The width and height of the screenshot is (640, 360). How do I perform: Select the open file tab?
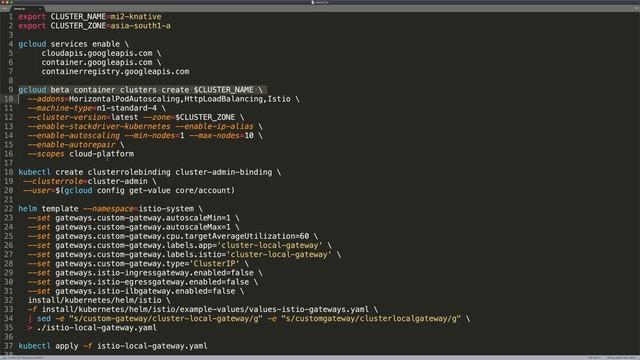27,9
